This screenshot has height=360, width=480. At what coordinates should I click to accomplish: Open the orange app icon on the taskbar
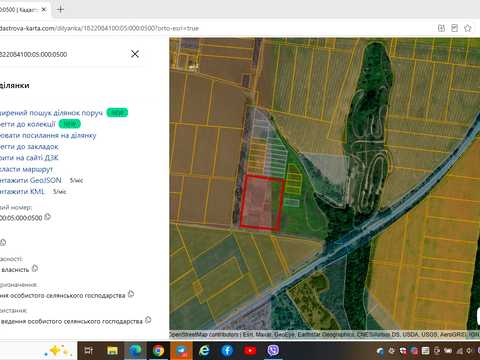click(x=182, y=350)
